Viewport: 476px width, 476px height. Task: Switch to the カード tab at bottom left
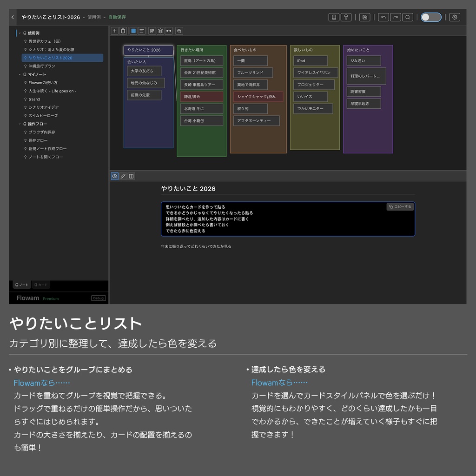(x=41, y=284)
